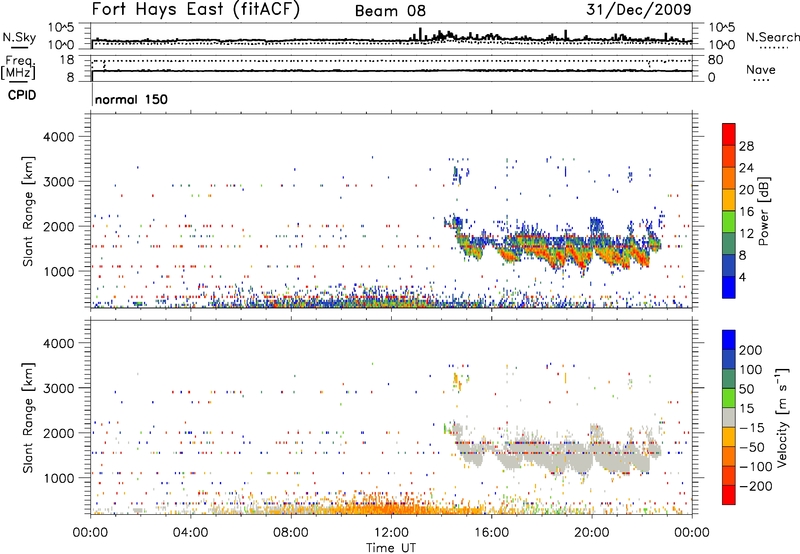Screen dimensions: 800x554
Task: Click the yellow-orange 16–20 dB Power color segment
Action: coord(729,199)
